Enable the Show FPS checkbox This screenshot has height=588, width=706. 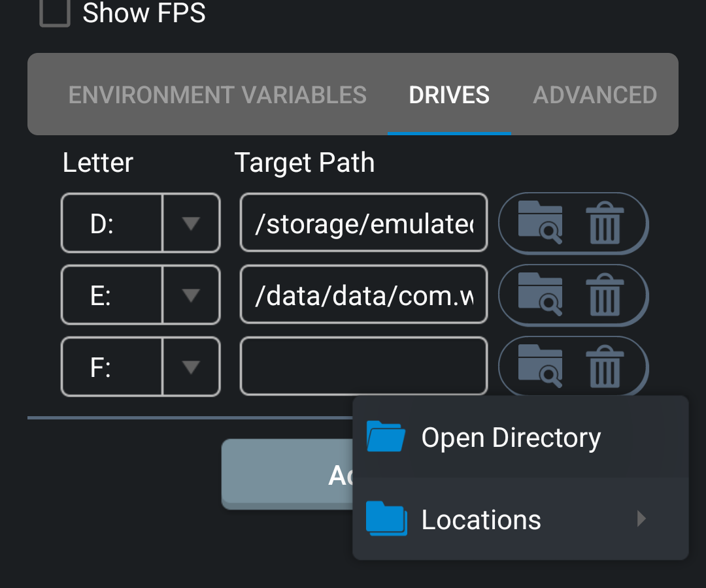55,13
